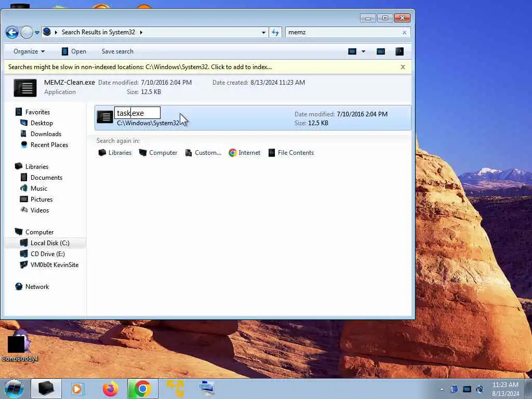Viewport: 532px width, 399px height.
Task: Change your view icon button
Action: coord(352,51)
